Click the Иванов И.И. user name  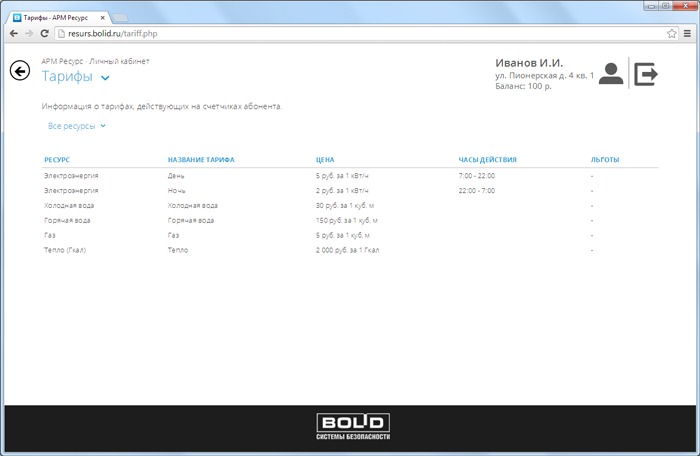coord(529,62)
